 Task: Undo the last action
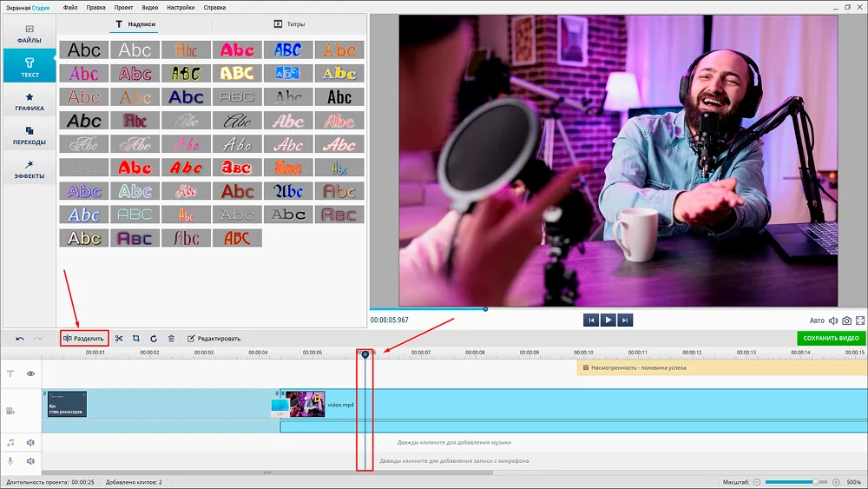tap(20, 339)
